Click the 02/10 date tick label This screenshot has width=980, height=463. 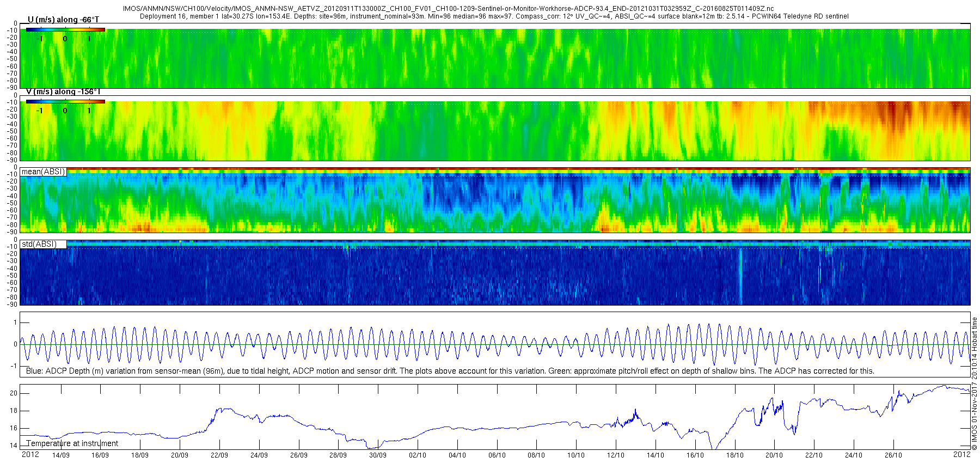pos(418,455)
